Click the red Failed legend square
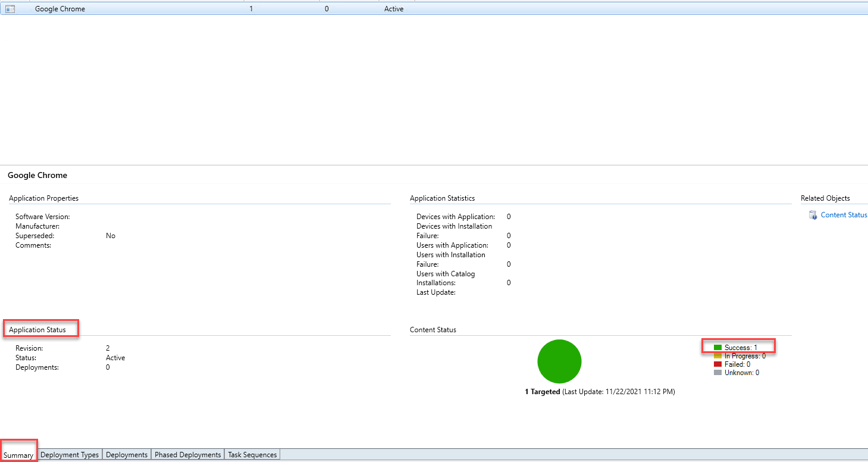 [x=717, y=364]
